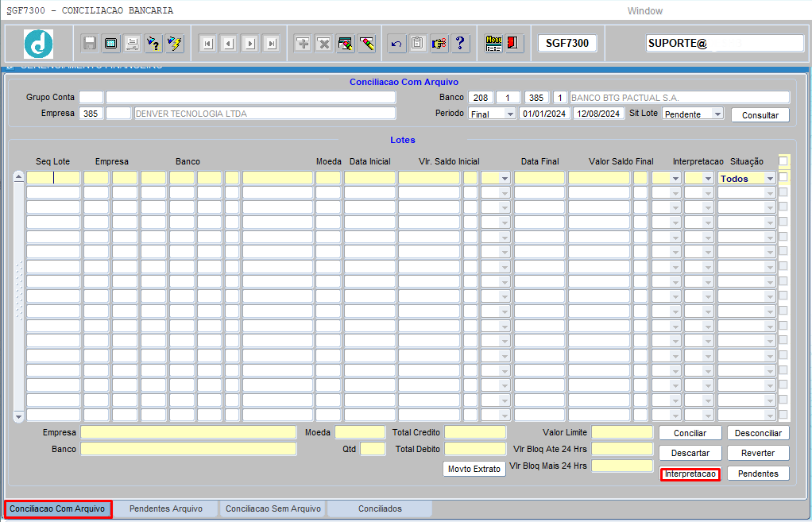
Task: Click the eraser clear icon
Action: pos(366,44)
